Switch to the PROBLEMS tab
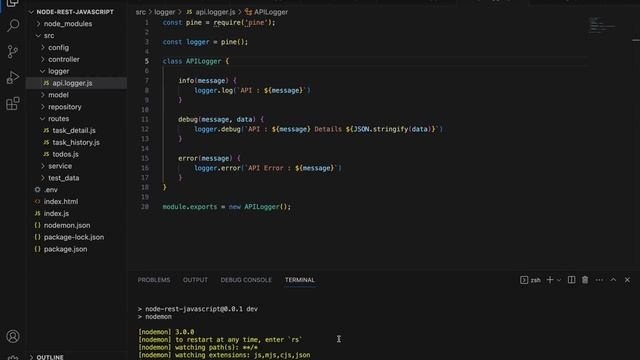This screenshot has height=360, width=640. coord(154,280)
